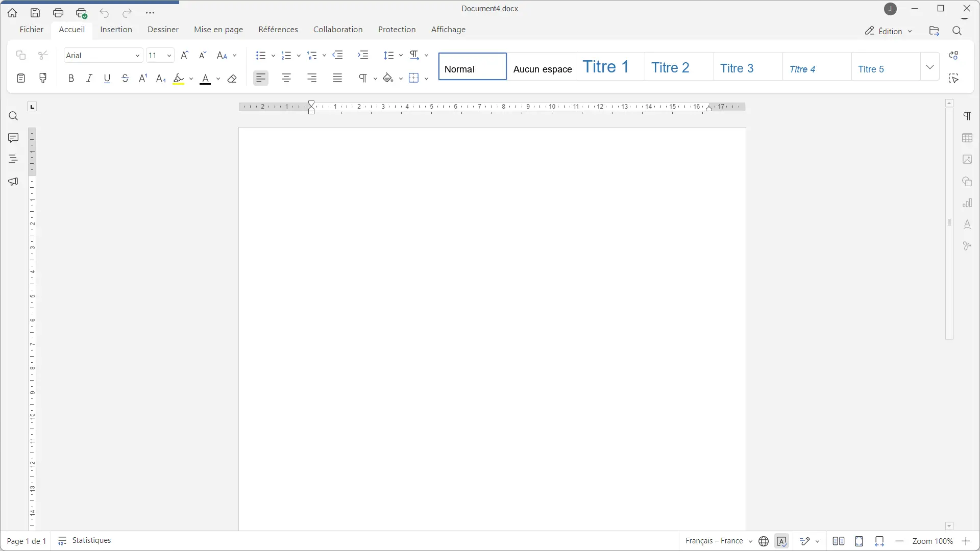Switch to Mise en page tab

point(218,30)
